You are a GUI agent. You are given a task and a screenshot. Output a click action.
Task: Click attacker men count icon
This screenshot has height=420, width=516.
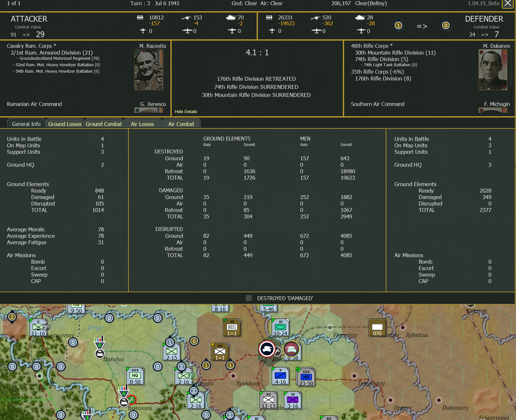[140, 17]
